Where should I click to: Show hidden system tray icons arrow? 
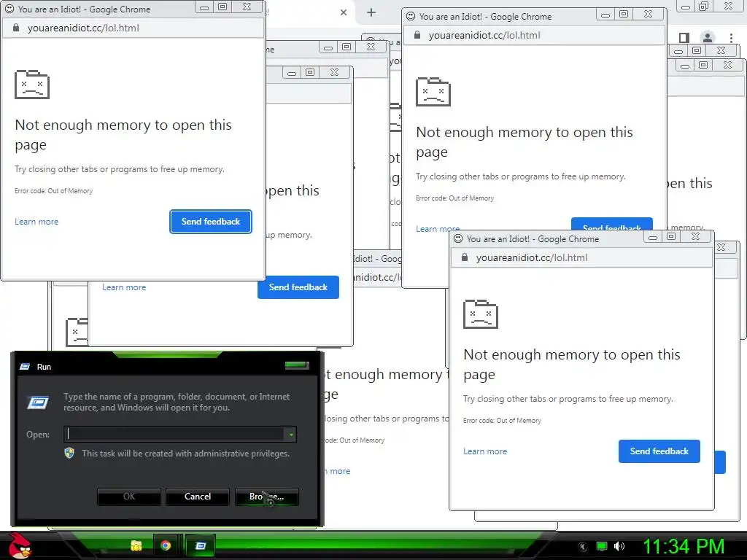pos(582,547)
